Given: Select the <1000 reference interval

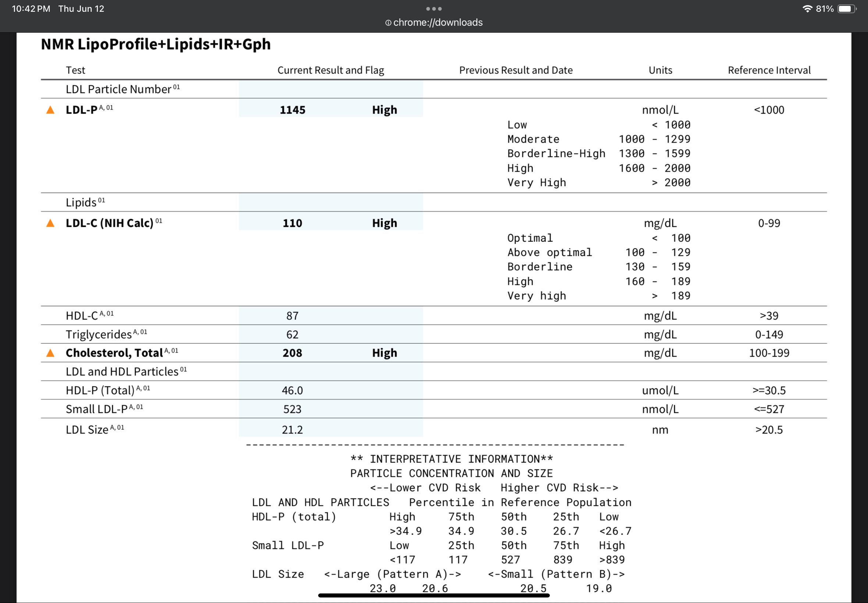Looking at the screenshot, I should pyautogui.click(x=769, y=110).
